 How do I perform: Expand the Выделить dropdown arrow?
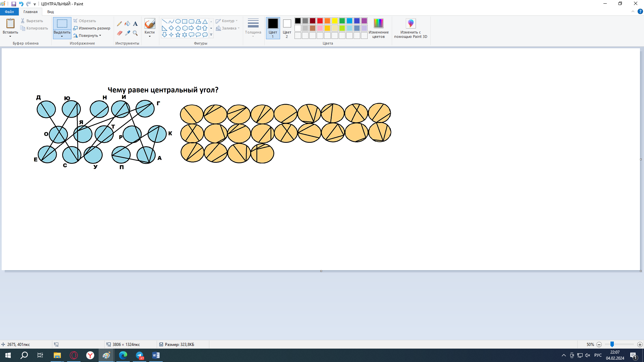(62, 36)
